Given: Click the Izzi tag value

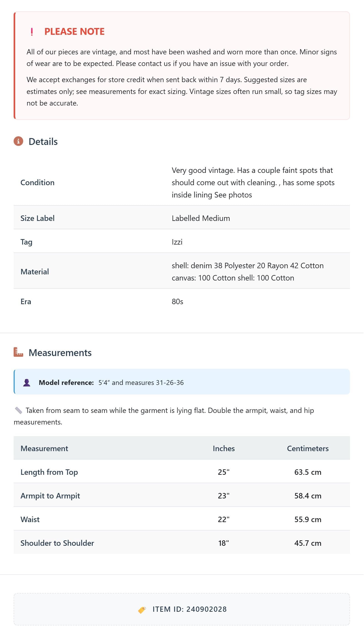Looking at the screenshot, I should coord(177,242).
